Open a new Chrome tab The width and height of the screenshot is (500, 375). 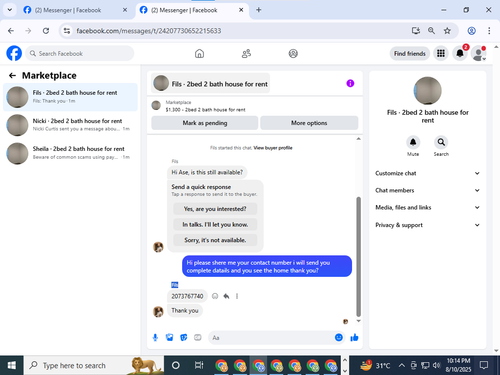tap(258, 10)
